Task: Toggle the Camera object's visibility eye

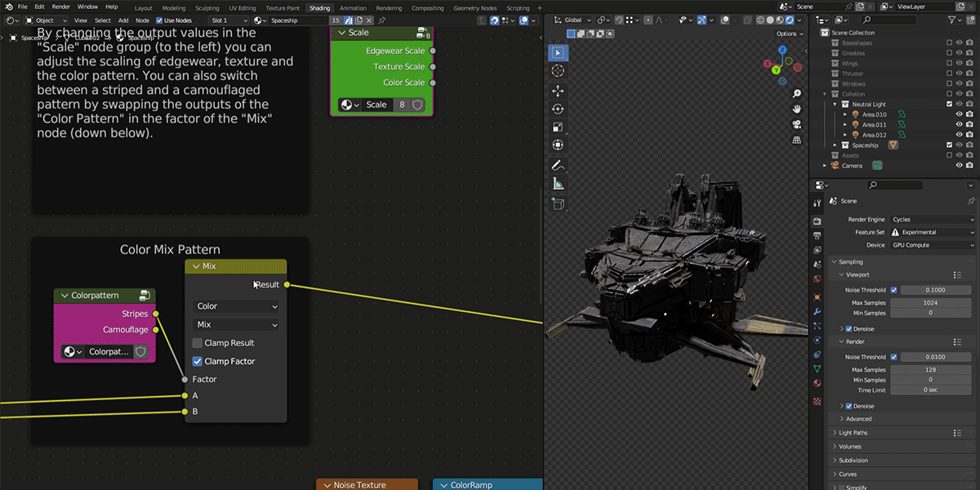Action: point(960,166)
